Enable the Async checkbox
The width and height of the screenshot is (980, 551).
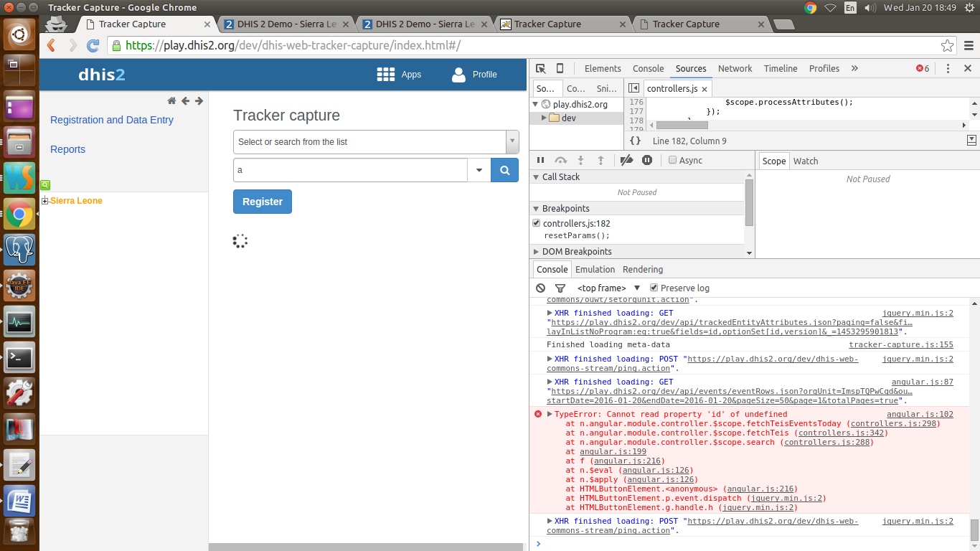[672, 161]
